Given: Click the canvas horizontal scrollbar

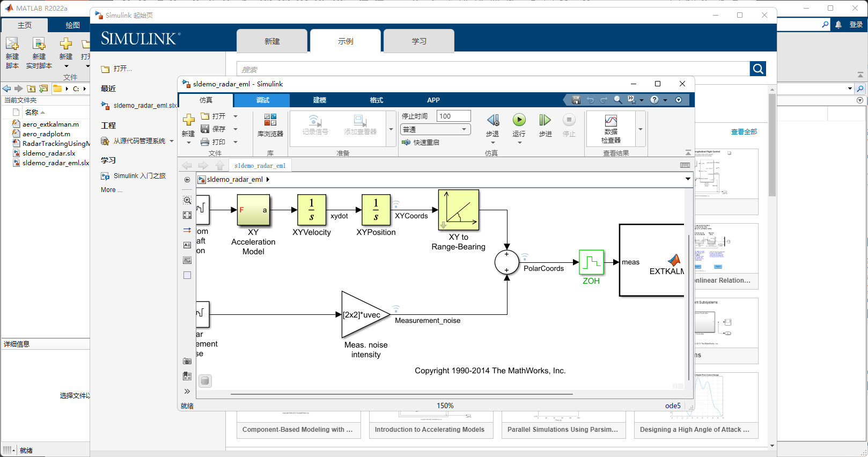Looking at the screenshot, I should [x=402, y=394].
